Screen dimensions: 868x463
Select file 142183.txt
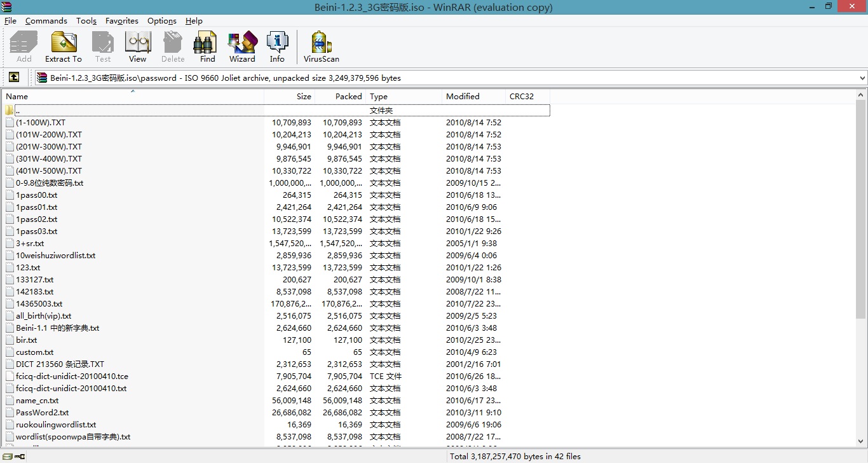pyautogui.click(x=35, y=292)
